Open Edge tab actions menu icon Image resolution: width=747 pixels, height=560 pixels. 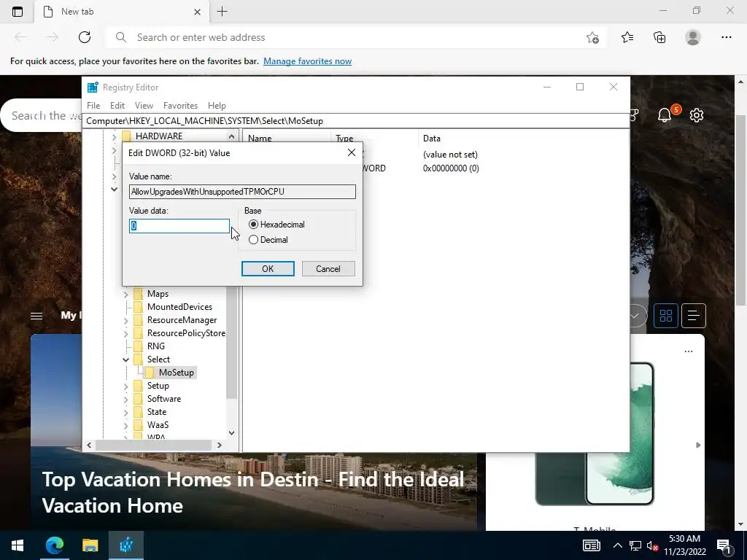click(18, 12)
